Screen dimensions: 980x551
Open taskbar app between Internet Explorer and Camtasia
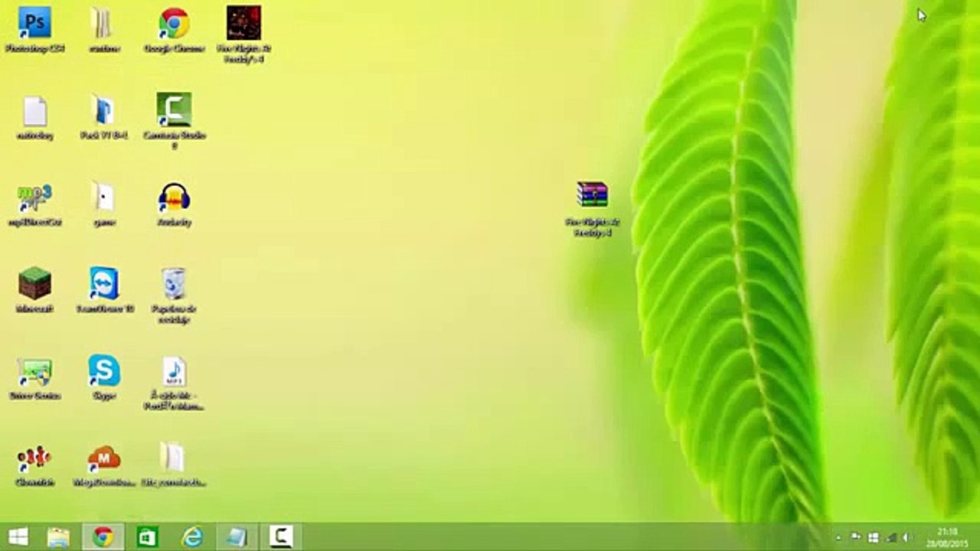coord(236,537)
